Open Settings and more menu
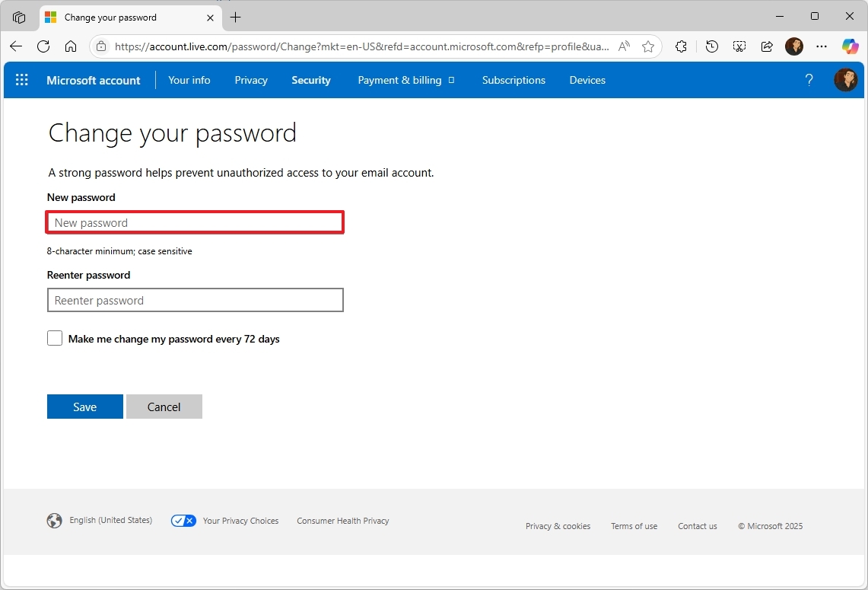 pos(822,46)
